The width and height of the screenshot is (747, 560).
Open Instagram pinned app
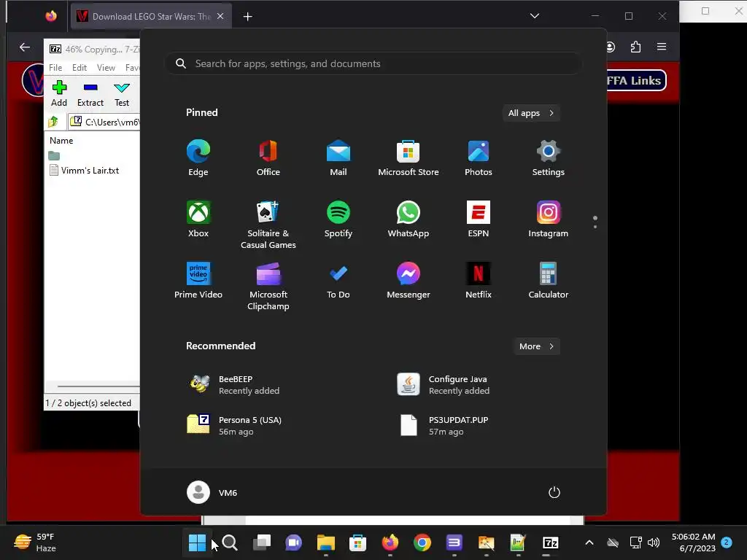pyautogui.click(x=549, y=219)
